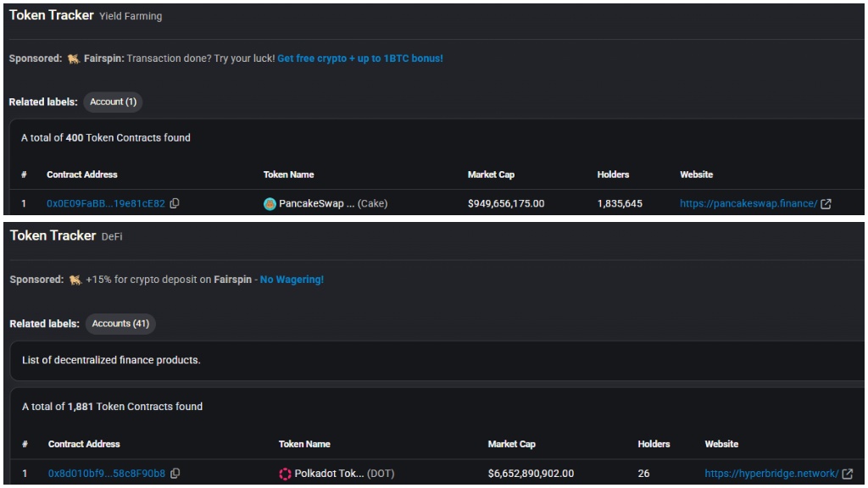Open contract address 0x0E09FaBB...19e81cE82

pos(106,203)
